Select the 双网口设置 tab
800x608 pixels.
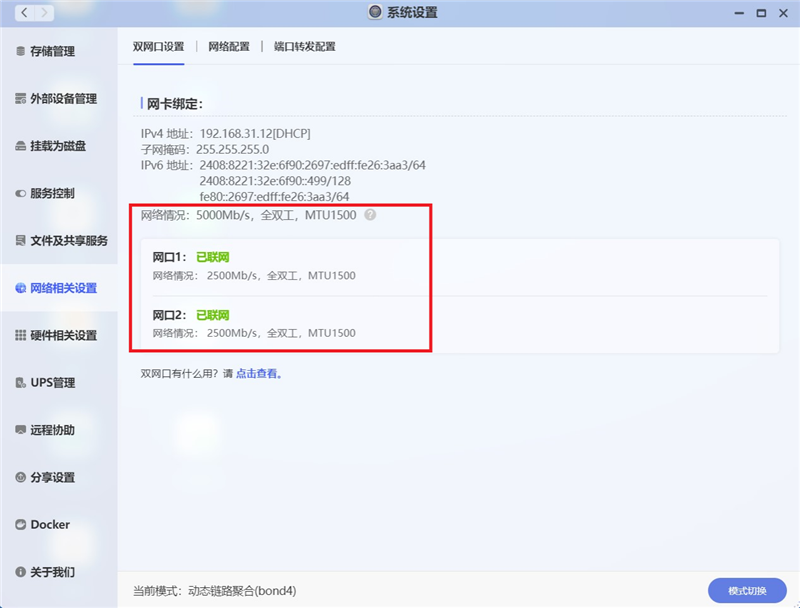tap(159, 46)
